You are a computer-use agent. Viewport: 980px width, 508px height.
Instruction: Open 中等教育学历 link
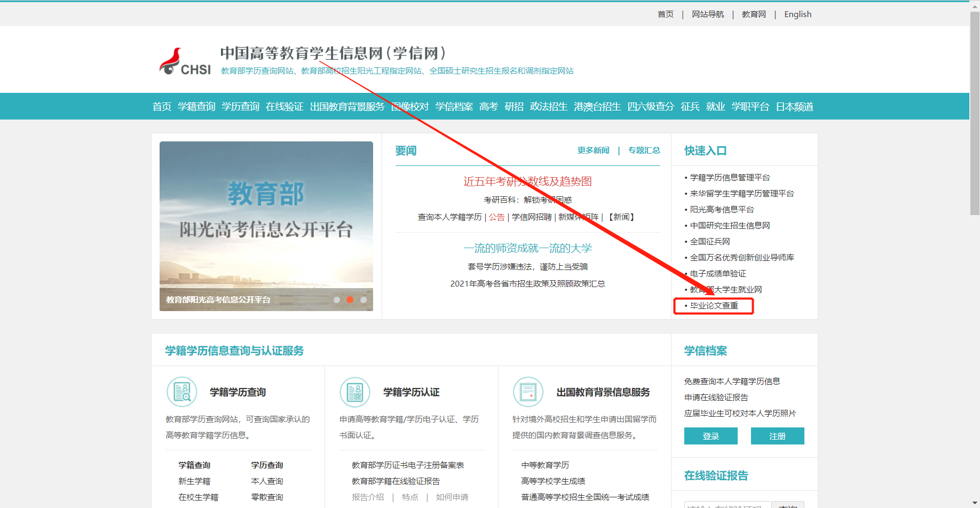click(545, 465)
